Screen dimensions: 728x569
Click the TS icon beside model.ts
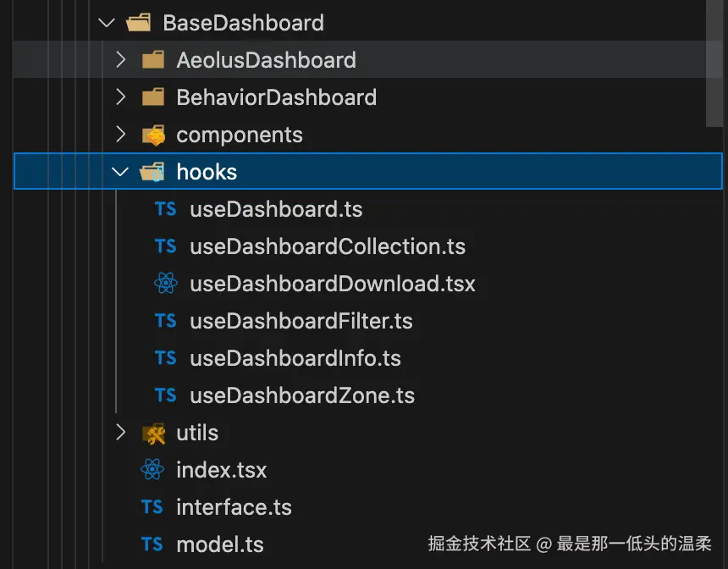pos(152,544)
